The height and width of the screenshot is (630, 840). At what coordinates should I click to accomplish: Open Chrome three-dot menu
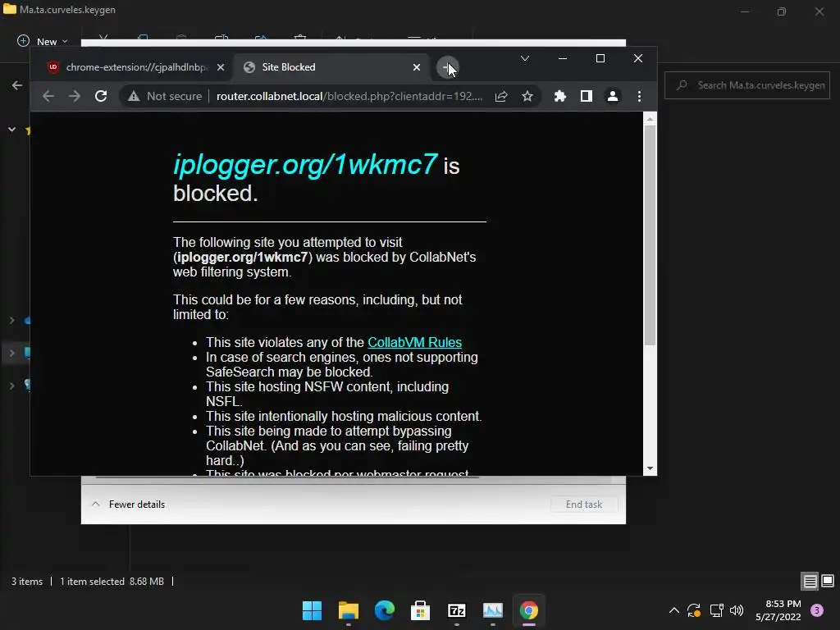click(639, 97)
